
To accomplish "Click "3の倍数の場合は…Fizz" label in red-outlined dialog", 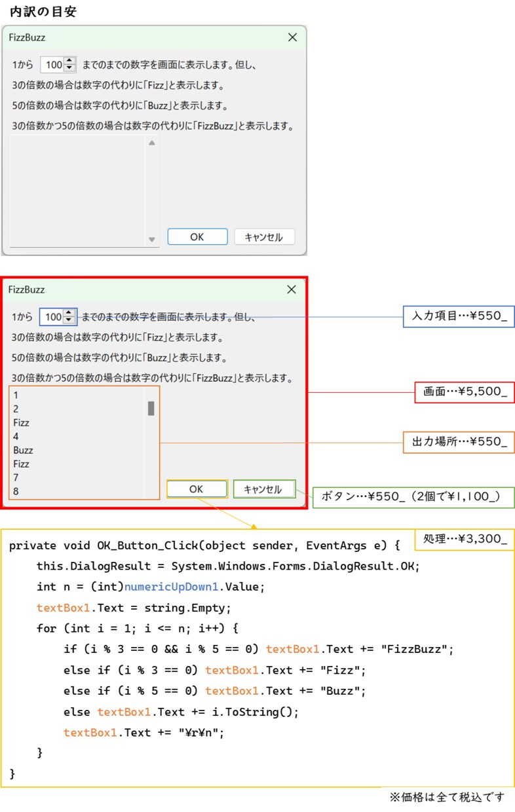I will (x=118, y=338).
